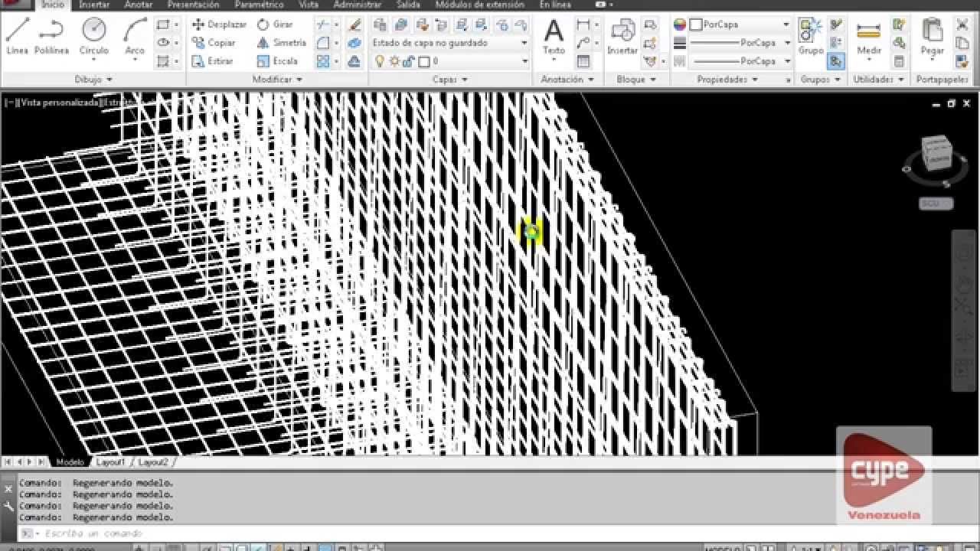
Task: Expand the Modificar panel
Action: [277, 79]
